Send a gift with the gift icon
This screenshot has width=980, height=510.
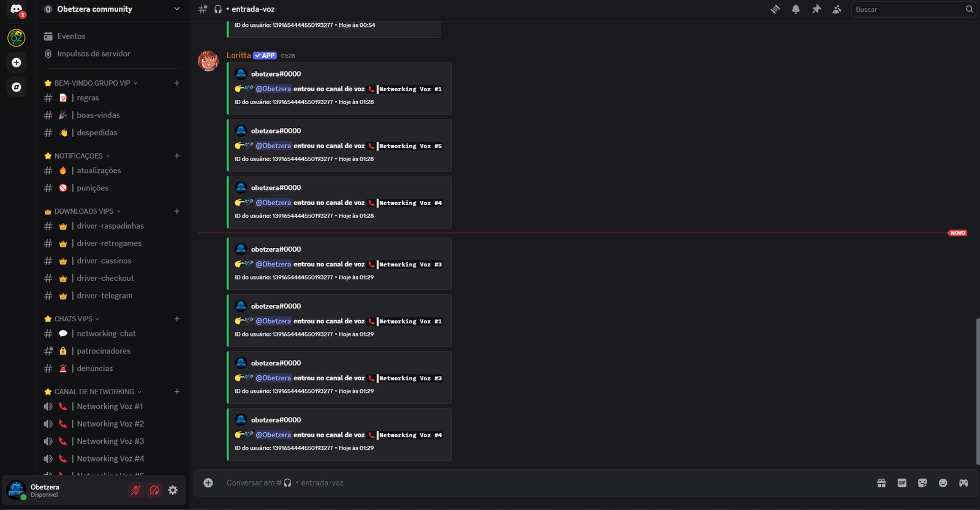point(881,482)
